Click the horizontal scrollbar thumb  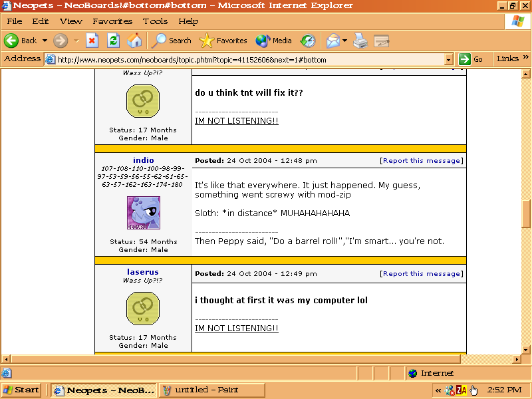236,358
